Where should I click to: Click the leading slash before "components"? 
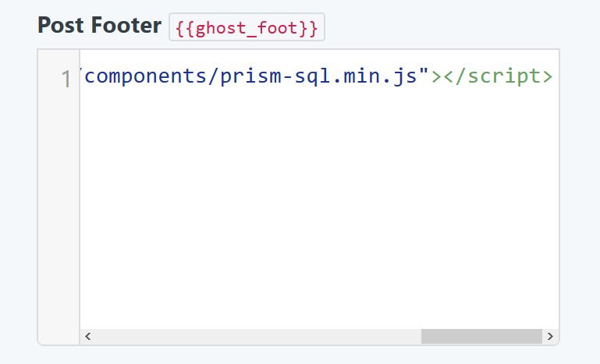(83, 77)
